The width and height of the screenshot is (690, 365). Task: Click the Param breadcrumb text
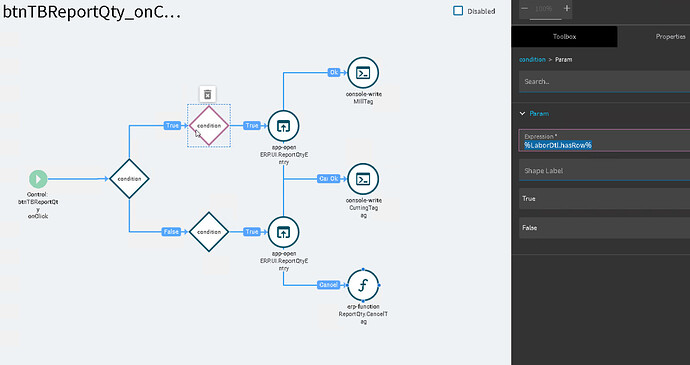tap(564, 59)
